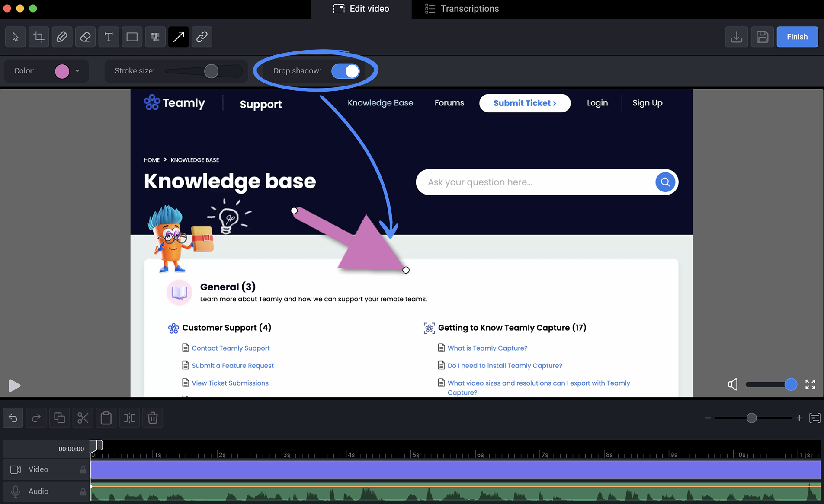Switch to the Edit video tab
The width and height of the screenshot is (824, 504).
coord(361,9)
